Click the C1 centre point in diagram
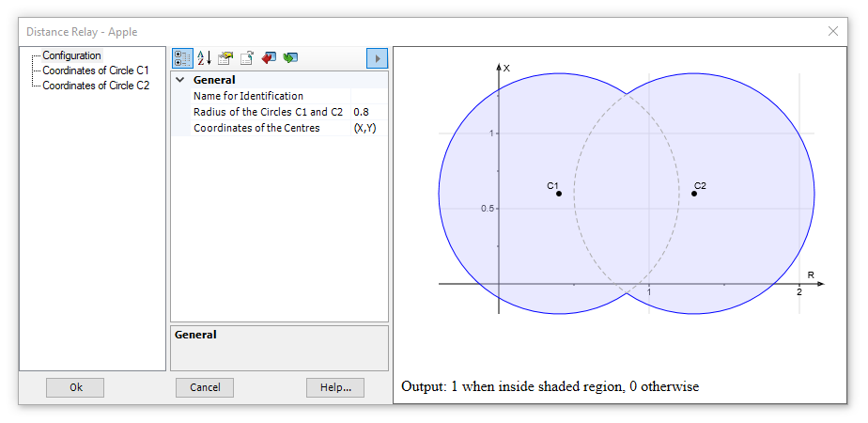This screenshot has height=423, width=868. coord(559,194)
